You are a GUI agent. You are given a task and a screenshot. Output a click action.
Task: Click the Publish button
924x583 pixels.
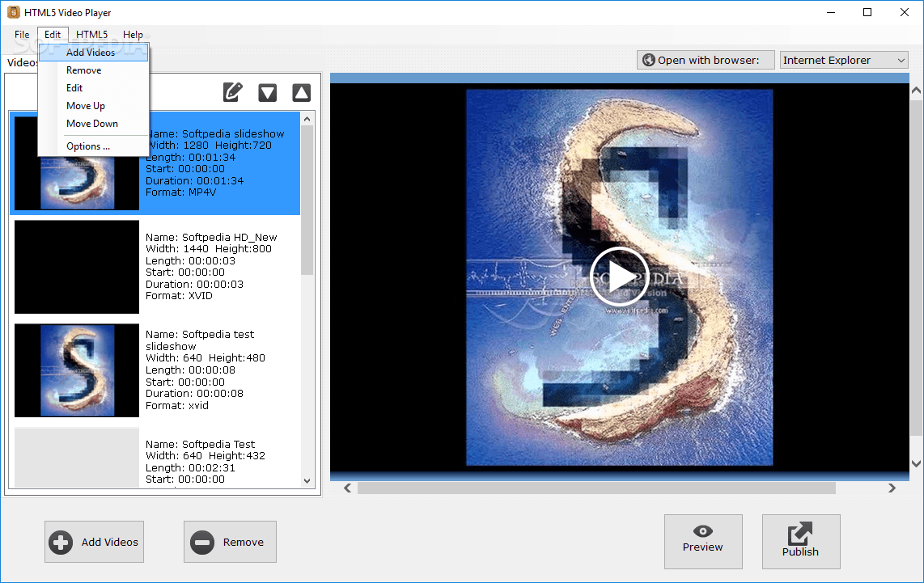point(801,542)
